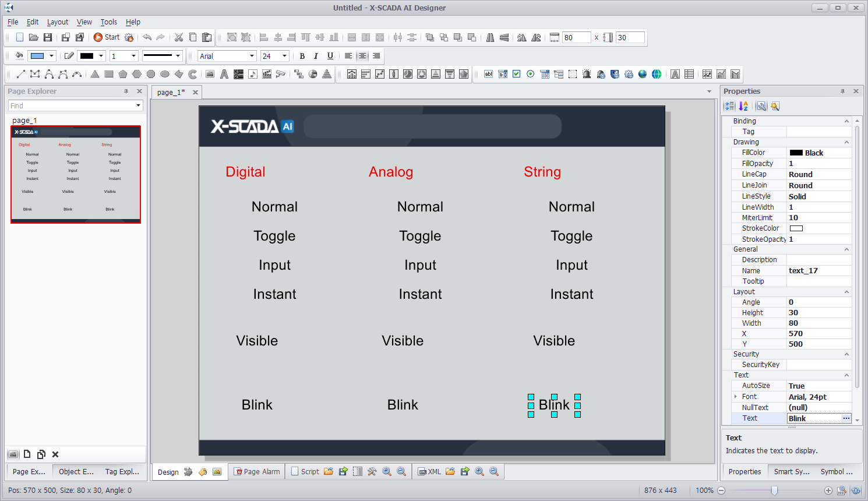The image size is (868, 501).
Task: Click the sort alphabetically icon in Properties
Action: click(743, 106)
